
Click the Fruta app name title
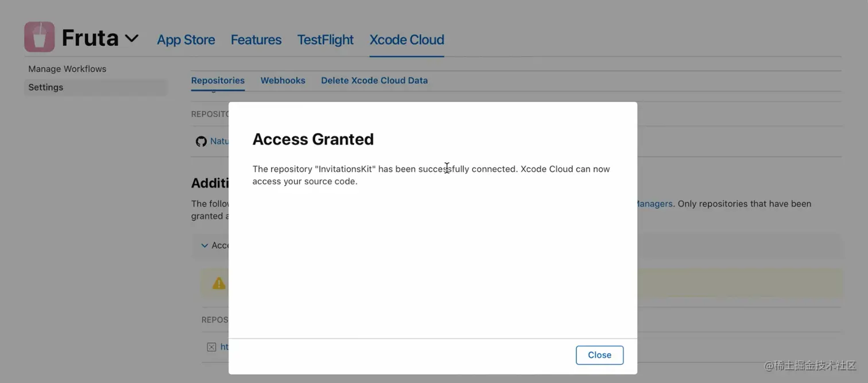coord(90,38)
